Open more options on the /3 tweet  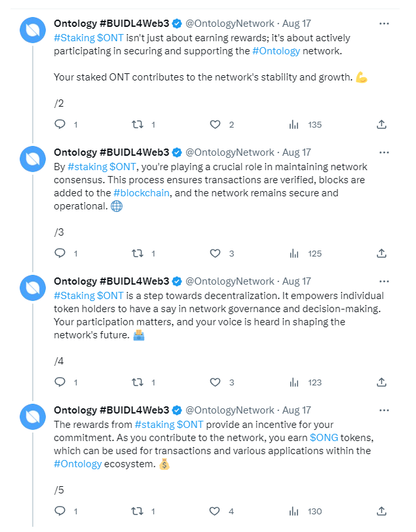point(385,152)
